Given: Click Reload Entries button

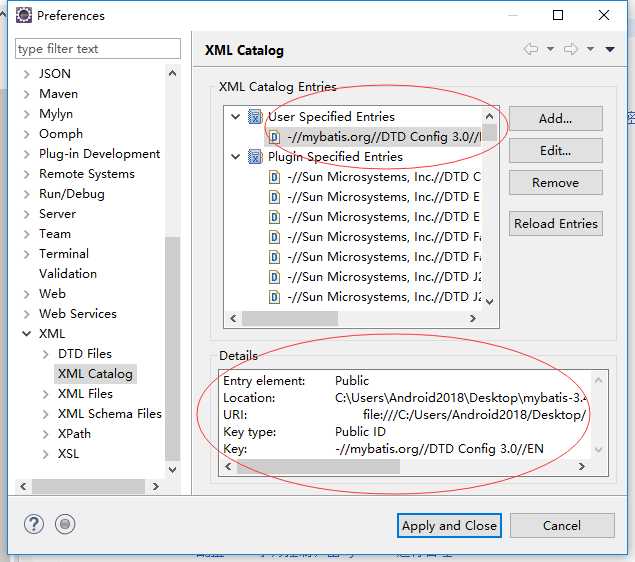Looking at the screenshot, I should (556, 224).
